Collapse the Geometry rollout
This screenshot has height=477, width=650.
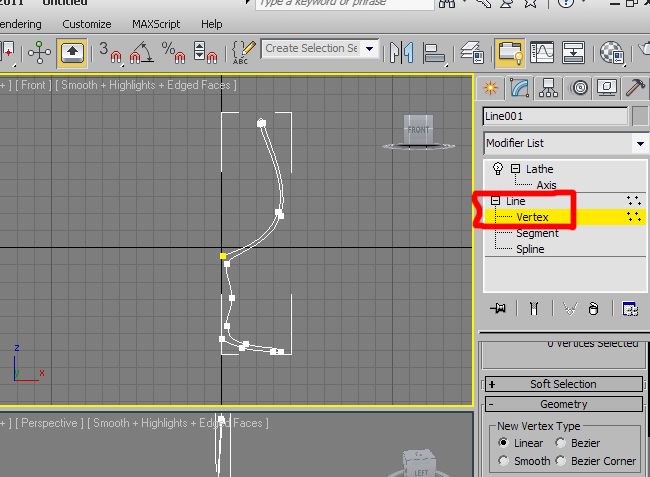pyautogui.click(x=563, y=404)
